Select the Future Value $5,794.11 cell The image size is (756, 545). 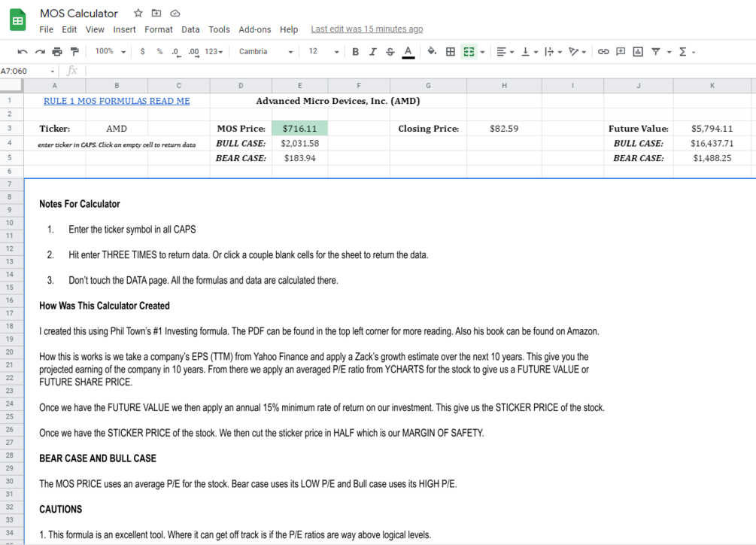click(x=712, y=128)
